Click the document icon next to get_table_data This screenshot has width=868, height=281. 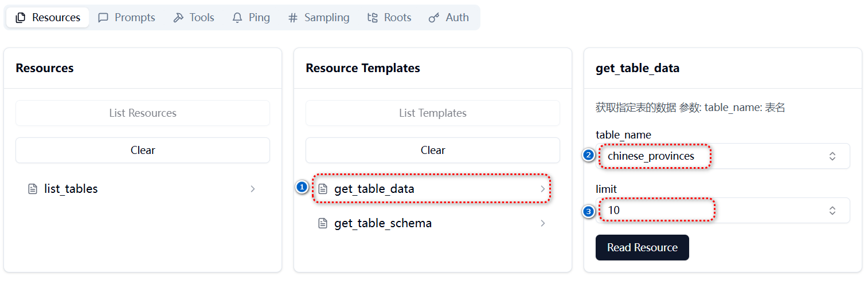[x=323, y=189]
